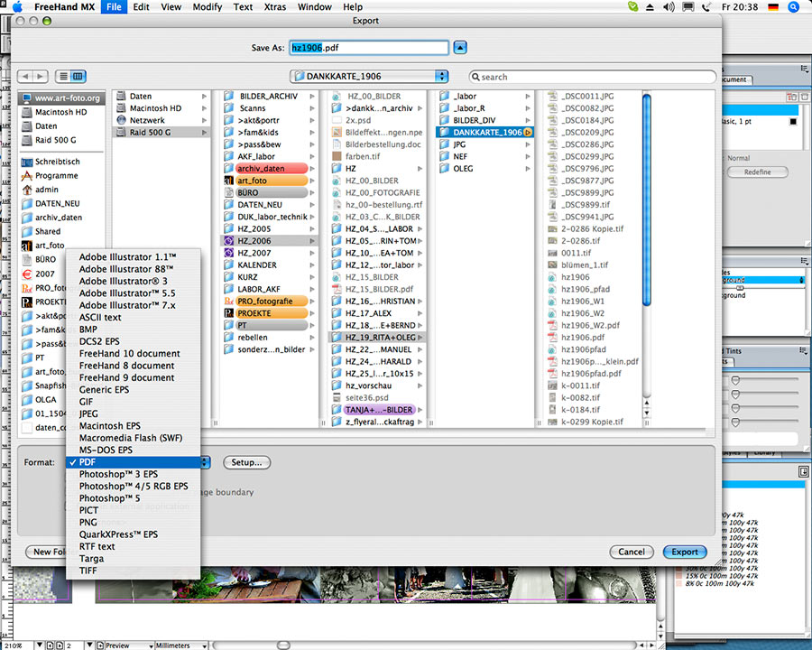Click the Spotlight search icon in menu bar
Image resolution: width=812 pixels, height=650 pixels.
(x=793, y=6)
